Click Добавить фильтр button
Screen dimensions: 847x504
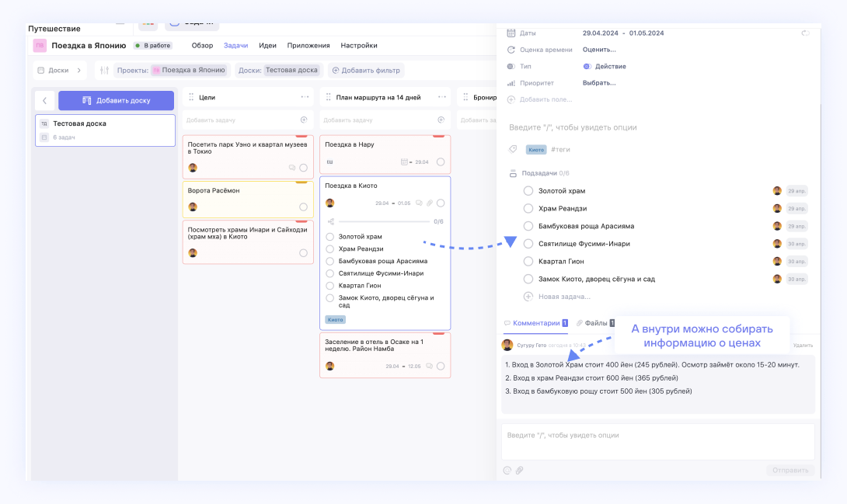(x=366, y=70)
